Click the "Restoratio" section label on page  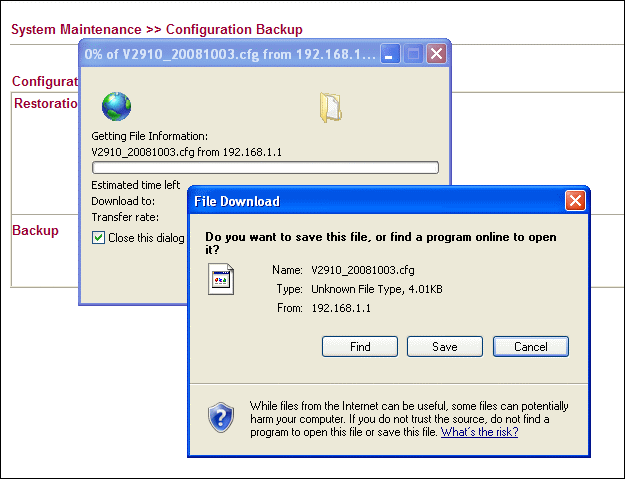click(46, 103)
